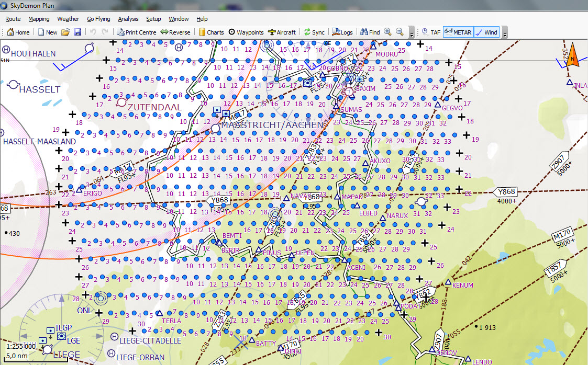
Task: Click the Find button
Action: coord(370,32)
